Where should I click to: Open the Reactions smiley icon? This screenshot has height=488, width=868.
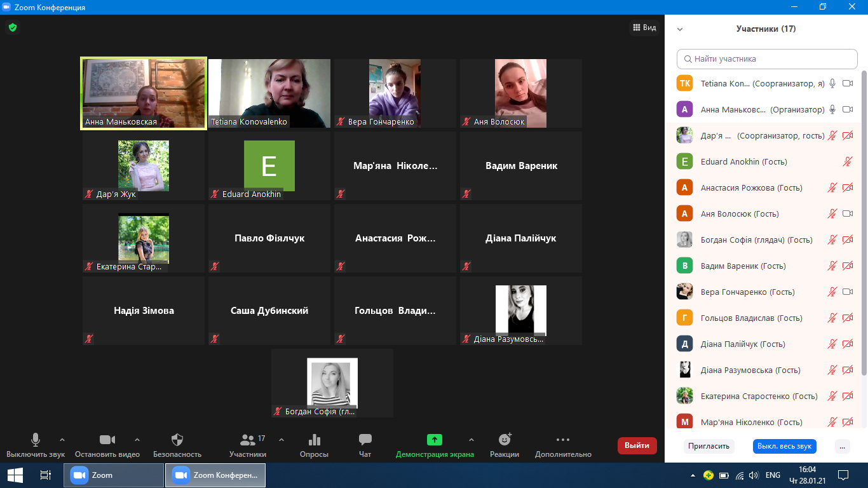coord(505,439)
